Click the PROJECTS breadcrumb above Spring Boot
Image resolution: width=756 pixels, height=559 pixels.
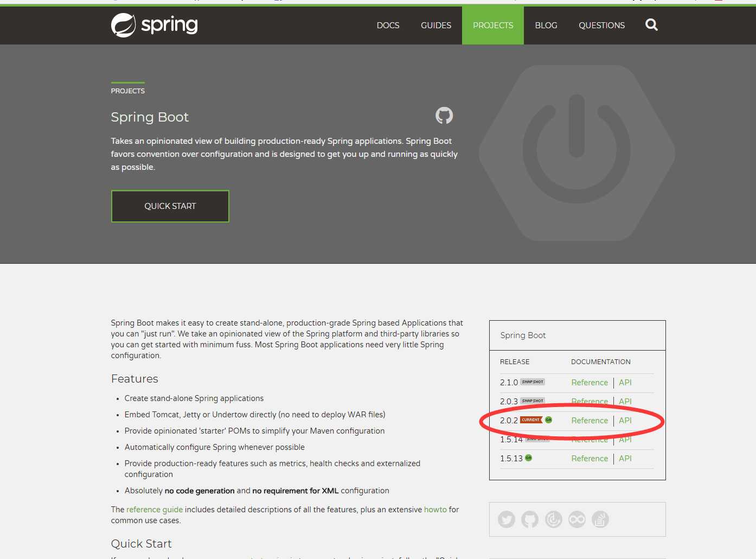[128, 91]
